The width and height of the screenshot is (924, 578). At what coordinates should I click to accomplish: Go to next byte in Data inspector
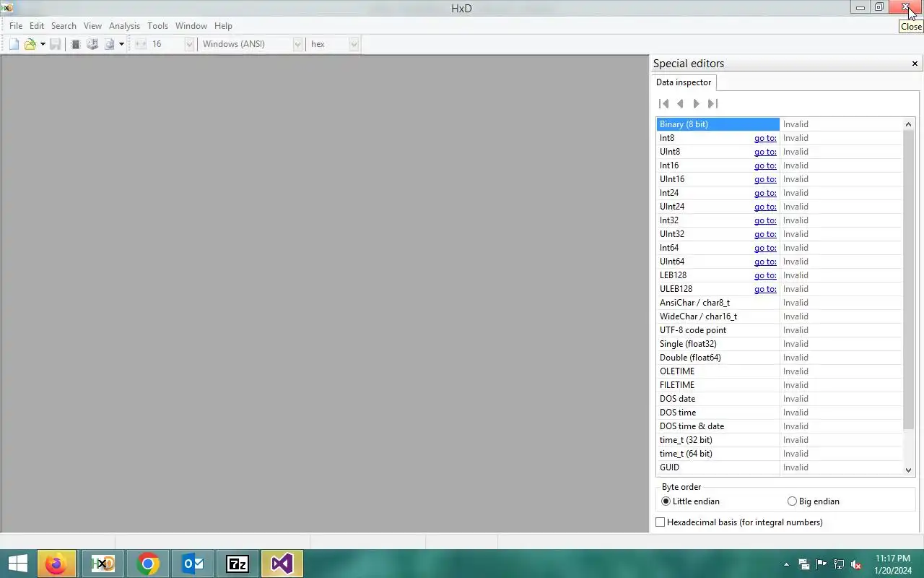point(696,103)
